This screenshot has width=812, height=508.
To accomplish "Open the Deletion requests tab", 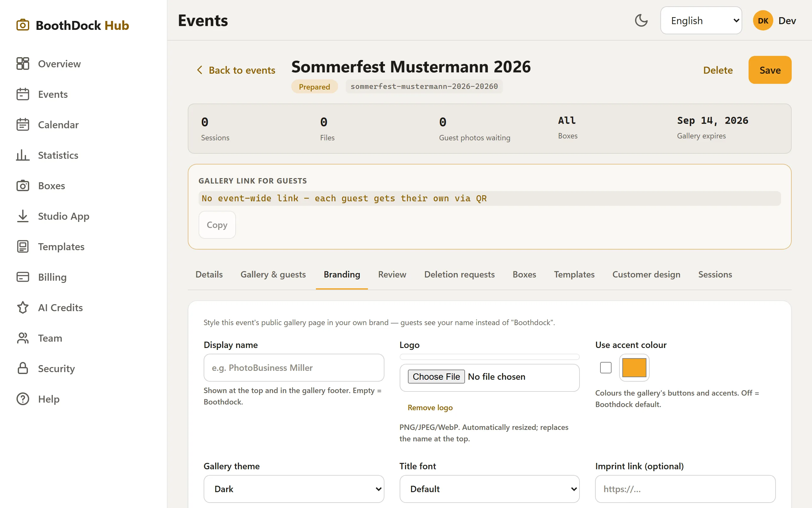I will point(459,275).
